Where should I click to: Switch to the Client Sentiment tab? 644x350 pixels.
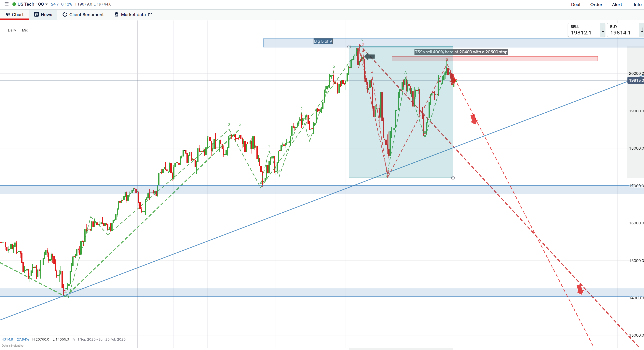(x=86, y=15)
